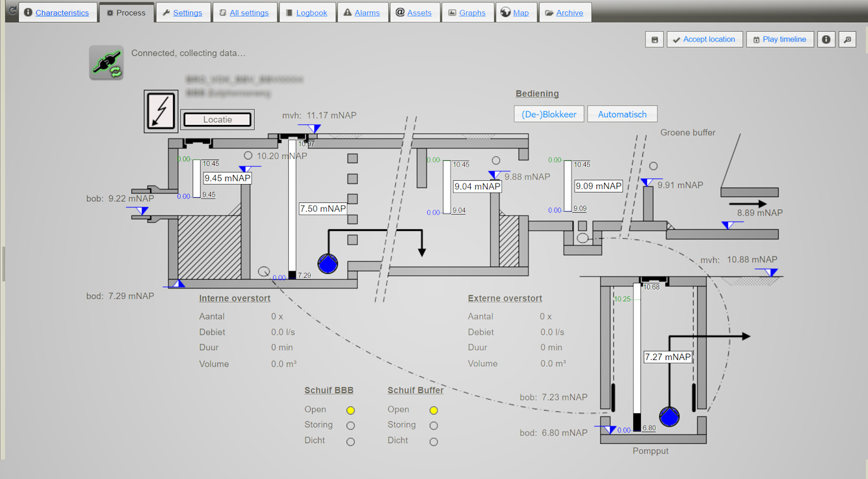Click the Groene buffer label
This screenshot has height=479, width=868.
[x=688, y=133]
